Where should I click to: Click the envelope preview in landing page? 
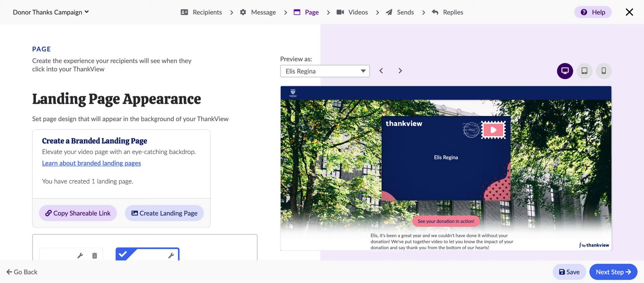coord(446,158)
